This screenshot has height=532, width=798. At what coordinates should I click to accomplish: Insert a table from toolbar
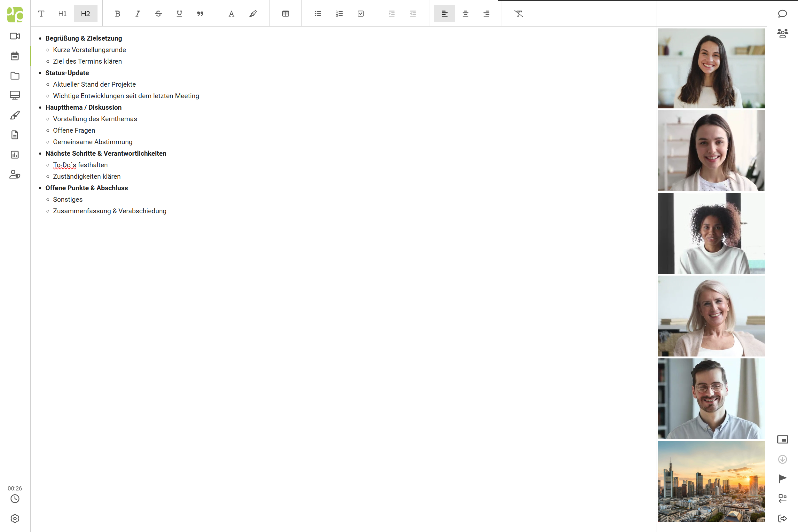pos(286,13)
